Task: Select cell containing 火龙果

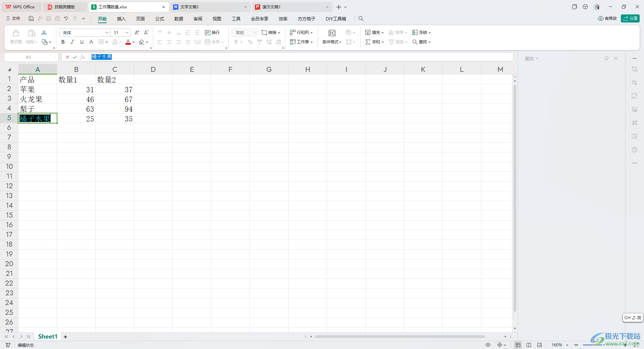Action: 38,99
